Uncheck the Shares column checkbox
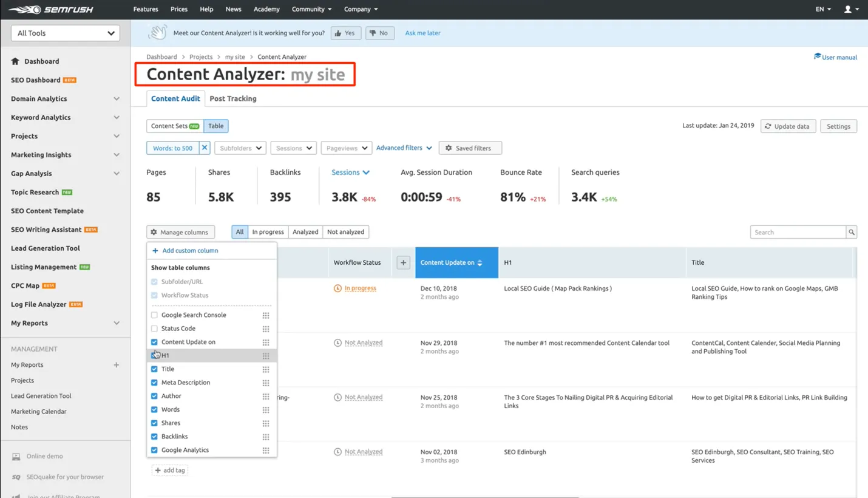The width and height of the screenshot is (868, 498). (x=154, y=423)
